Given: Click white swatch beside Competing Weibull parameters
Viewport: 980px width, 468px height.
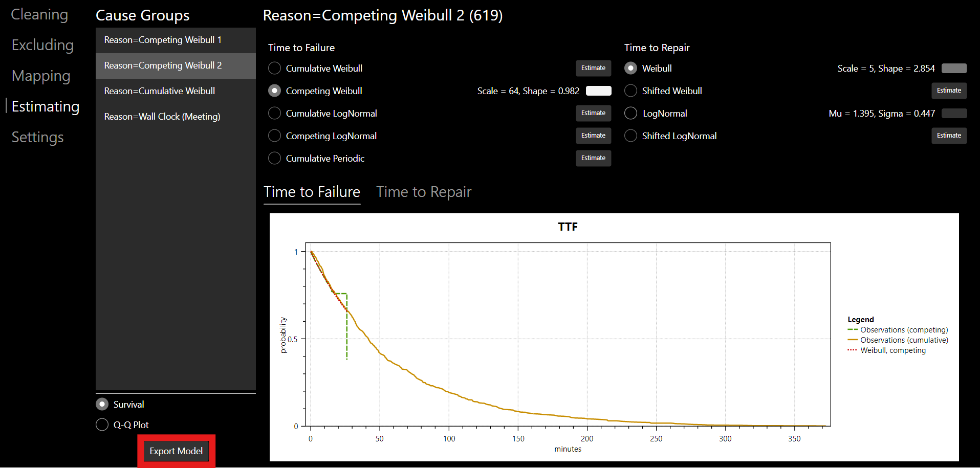Looking at the screenshot, I should 598,91.
